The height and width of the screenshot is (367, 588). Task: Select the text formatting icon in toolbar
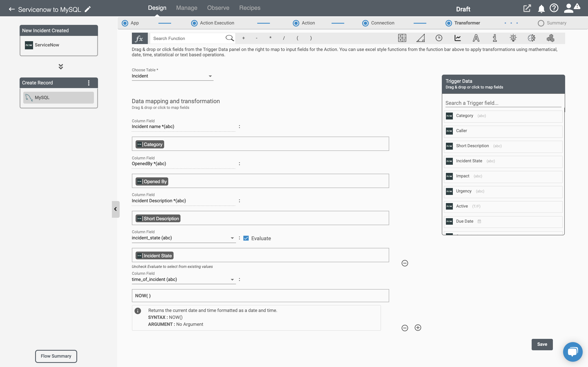click(x=476, y=38)
